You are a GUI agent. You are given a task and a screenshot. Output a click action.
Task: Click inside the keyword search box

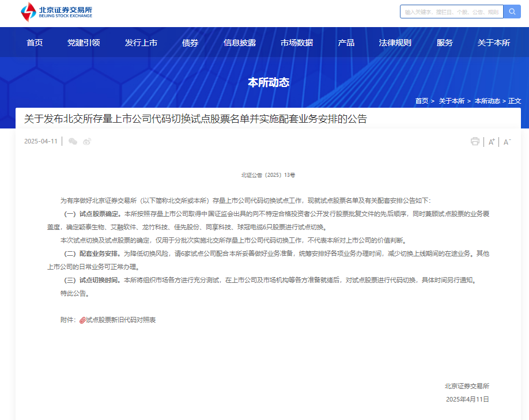pyautogui.click(x=452, y=12)
